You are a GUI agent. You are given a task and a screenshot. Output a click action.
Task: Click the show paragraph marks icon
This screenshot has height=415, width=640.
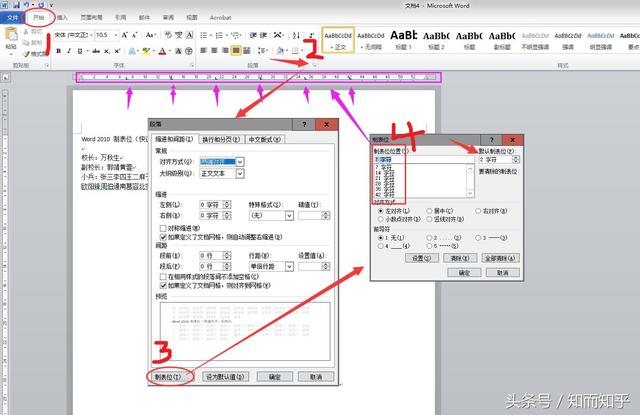[311, 36]
